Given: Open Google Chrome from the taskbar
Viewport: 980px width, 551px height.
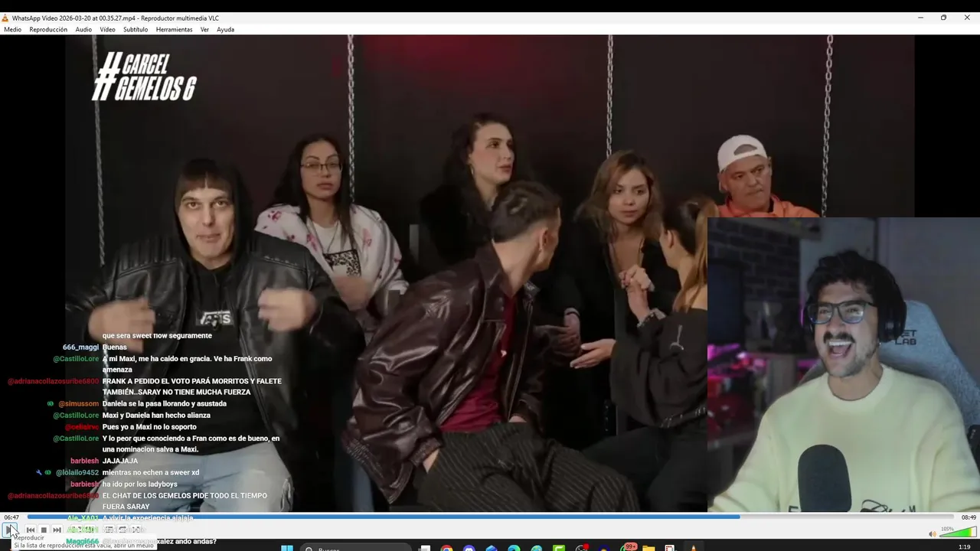Looking at the screenshot, I should pos(447,548).
